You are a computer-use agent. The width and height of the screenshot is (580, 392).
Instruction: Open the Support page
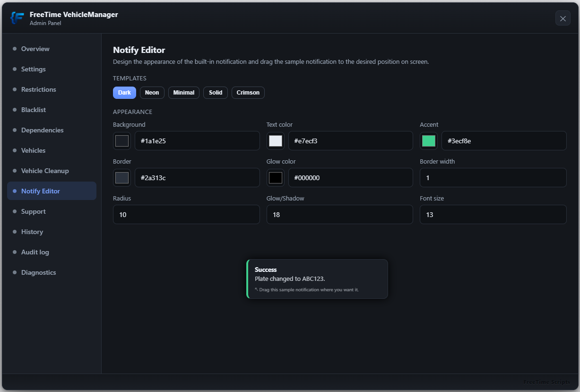click(52, 211)
